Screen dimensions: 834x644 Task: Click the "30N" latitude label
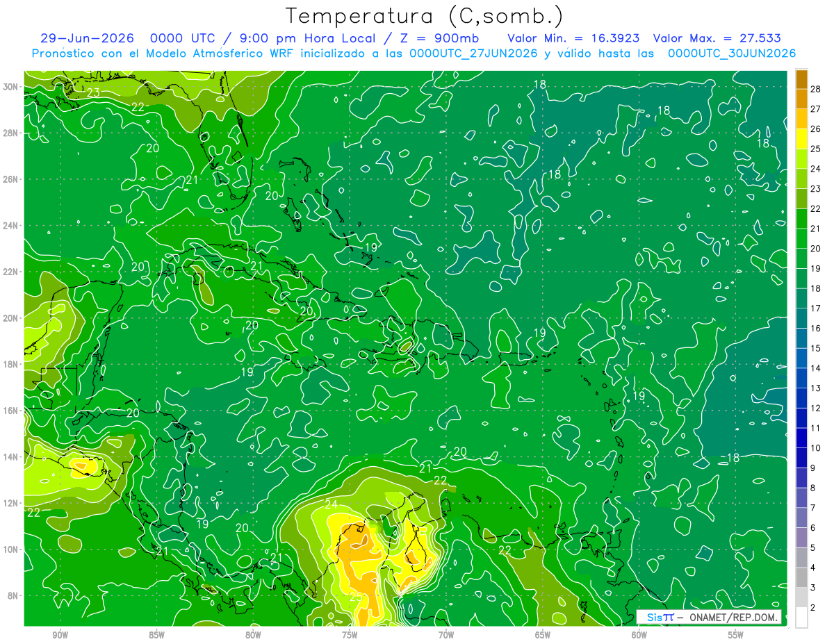point(11,87)
